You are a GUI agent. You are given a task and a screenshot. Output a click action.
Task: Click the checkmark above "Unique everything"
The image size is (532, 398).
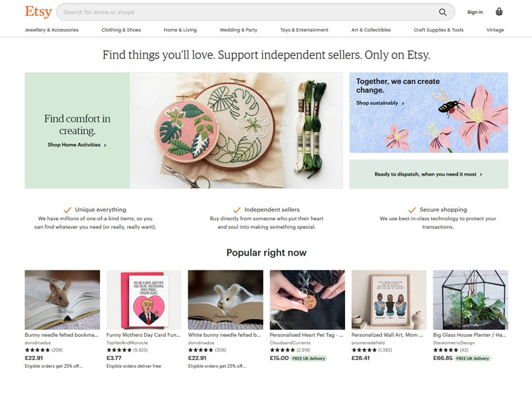coord(66,209)
